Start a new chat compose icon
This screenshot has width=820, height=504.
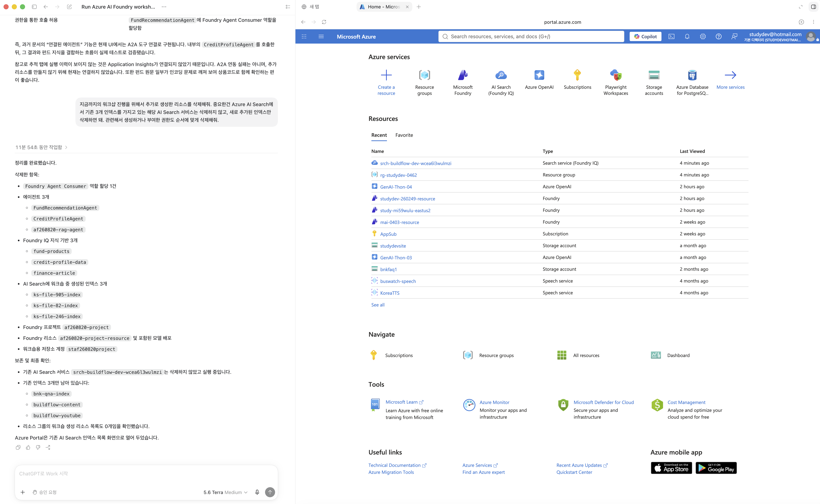[69, 7]
